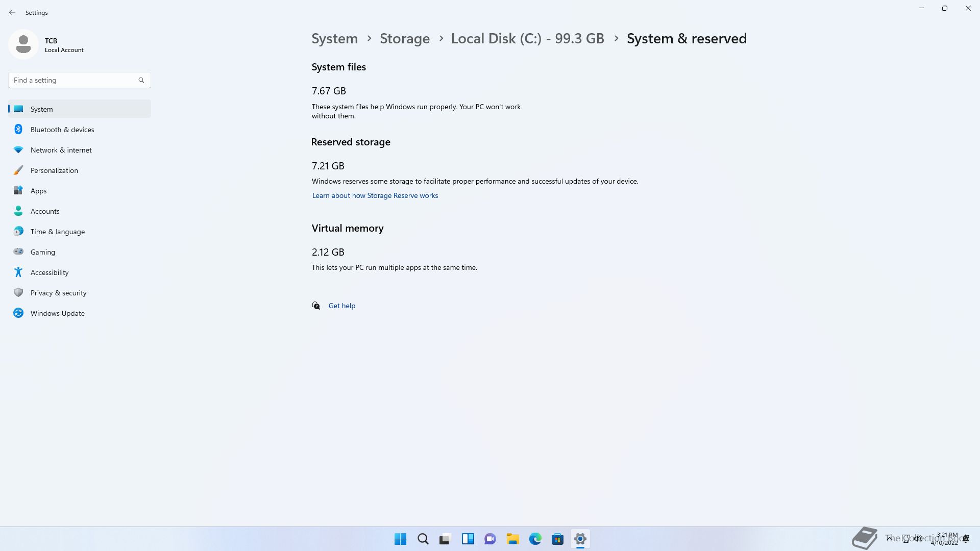Click the Accessibility figure icon

point(18,272)
